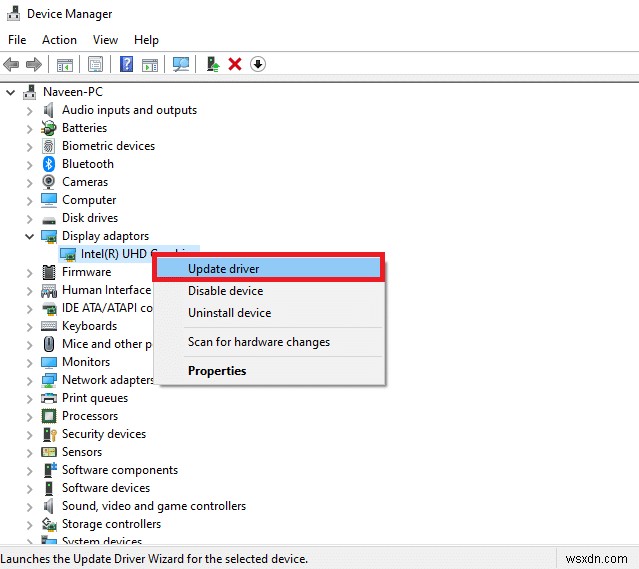Open the View menu
639x569 pixels.
pyautogui.click(x=105, y=40)
